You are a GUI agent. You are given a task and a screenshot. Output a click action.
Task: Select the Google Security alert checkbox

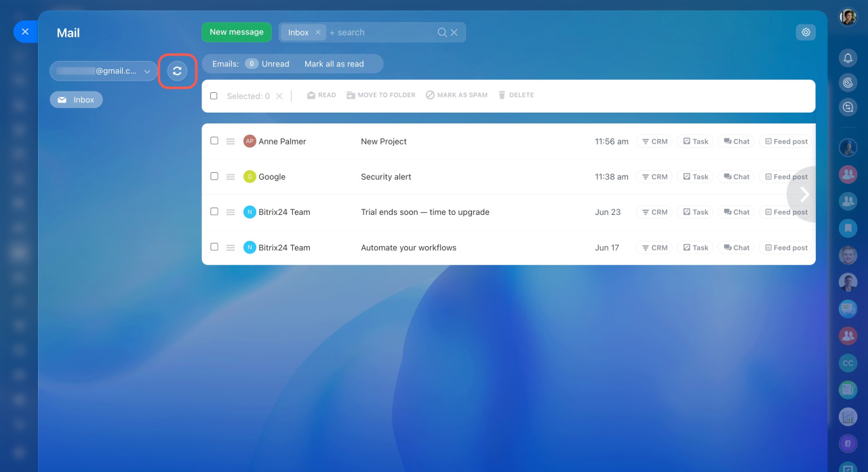point(214,176)
